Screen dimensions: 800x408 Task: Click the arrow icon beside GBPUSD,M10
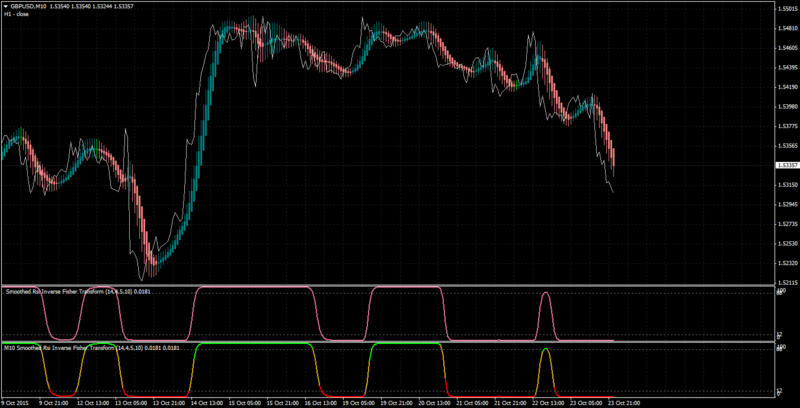click(6, 8)
